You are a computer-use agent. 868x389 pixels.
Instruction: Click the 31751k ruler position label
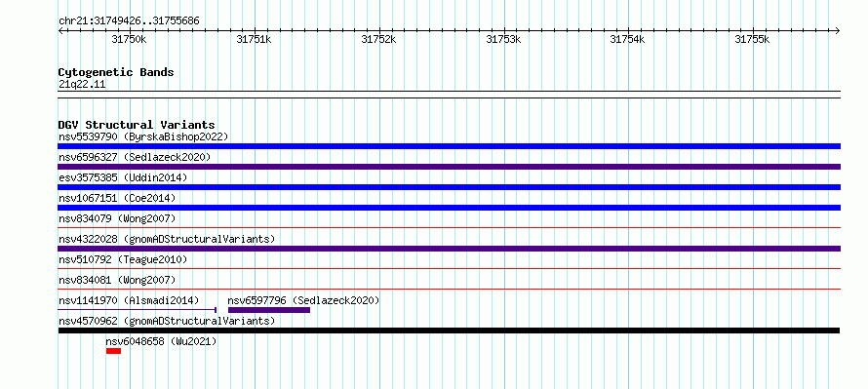click(254, 40)
